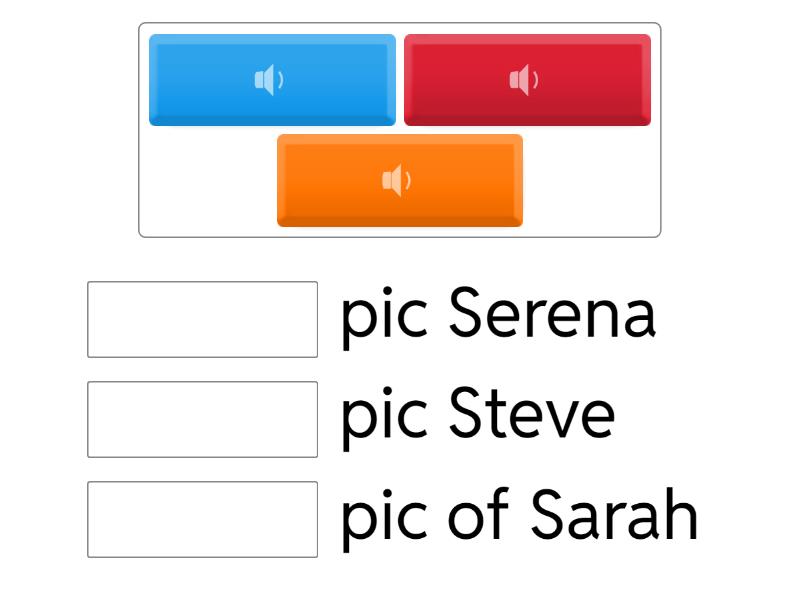Click the word "Sarah"

pyautogui.click(x=613, y=515)
